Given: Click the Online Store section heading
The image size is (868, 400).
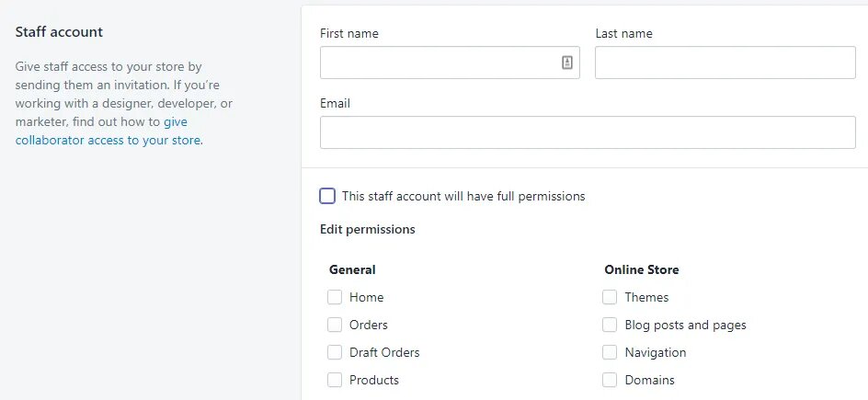Looking at the screenshot, I should tap(641, 269).
